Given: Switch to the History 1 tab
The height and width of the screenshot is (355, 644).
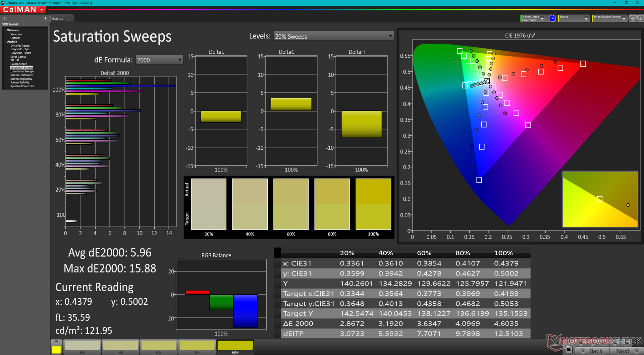Looking at the screenshot, I should 57,19.
